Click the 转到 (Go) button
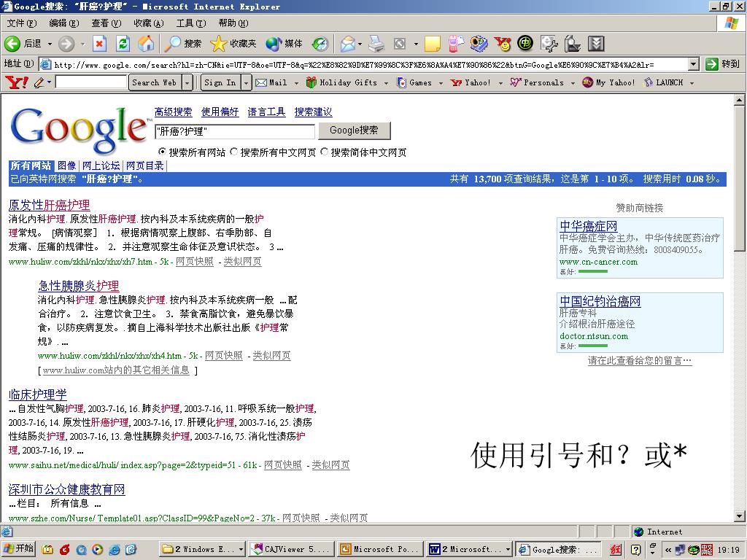747x560 pixels. (723, 64)
